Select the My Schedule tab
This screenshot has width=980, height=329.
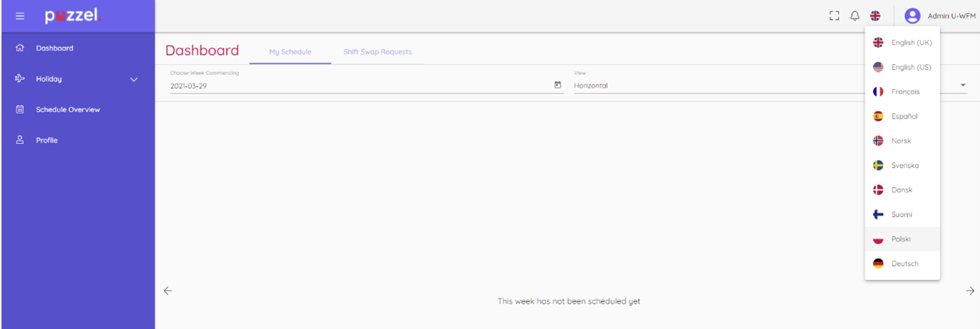tap(290, 52)
